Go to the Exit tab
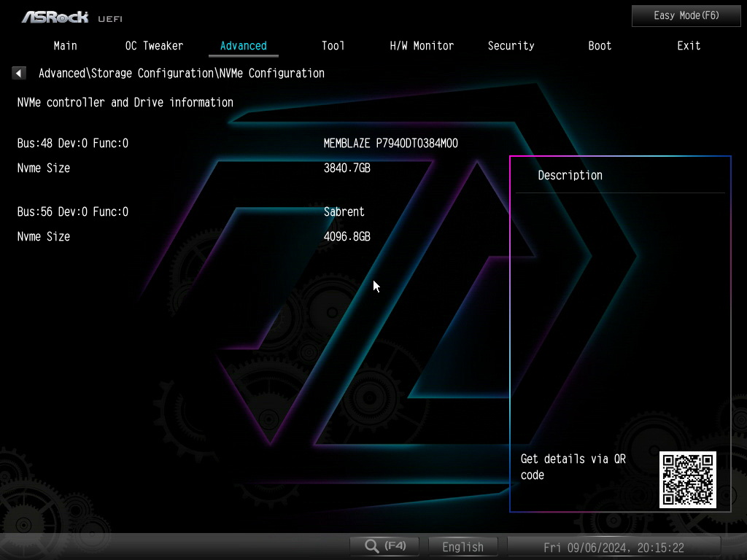 coord(689,46)
